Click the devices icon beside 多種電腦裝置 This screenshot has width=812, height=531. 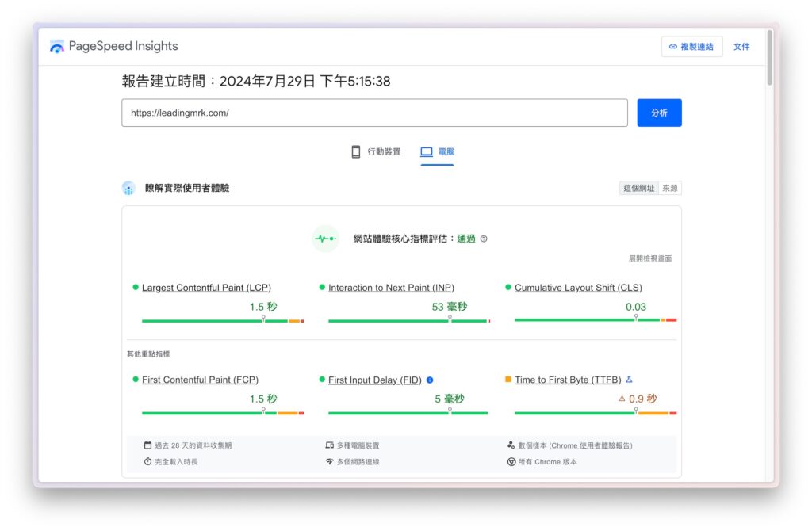pos(329,445)
